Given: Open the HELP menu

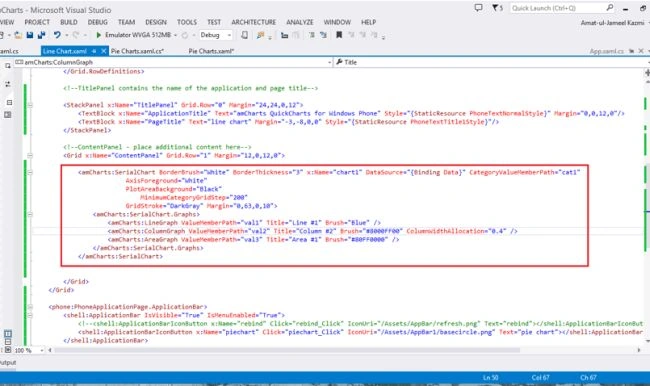Looking at the screenshot, I should click(368, 22).
